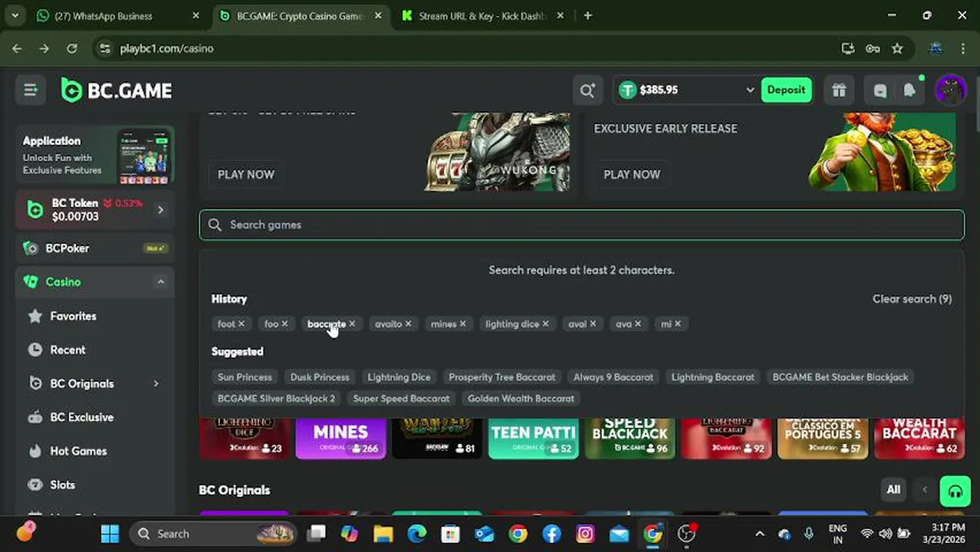Click the green Deposit button
The height and width of the screenshot is (552, 980).
click(786, 90)
